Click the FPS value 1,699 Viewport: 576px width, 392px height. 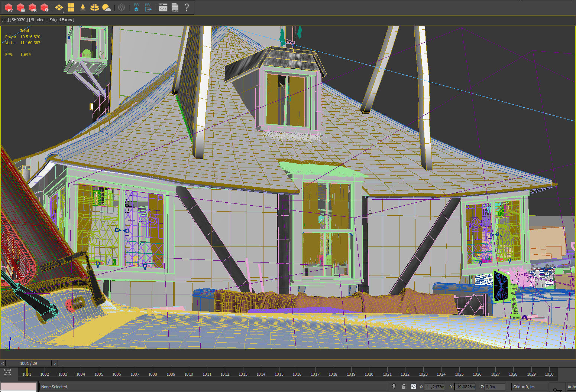(25, 55)
